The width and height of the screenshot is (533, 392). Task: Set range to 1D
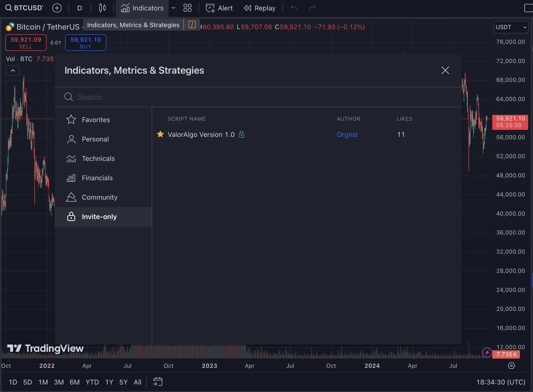click(x=13, y=382)
